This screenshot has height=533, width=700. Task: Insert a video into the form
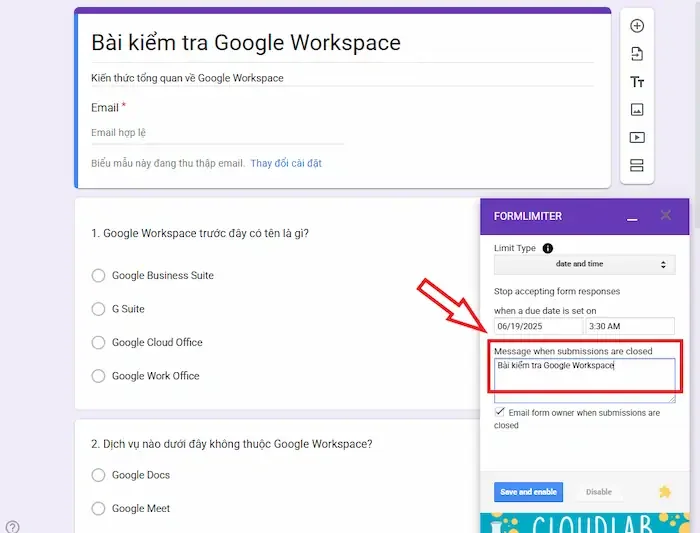tap(637, 137)
